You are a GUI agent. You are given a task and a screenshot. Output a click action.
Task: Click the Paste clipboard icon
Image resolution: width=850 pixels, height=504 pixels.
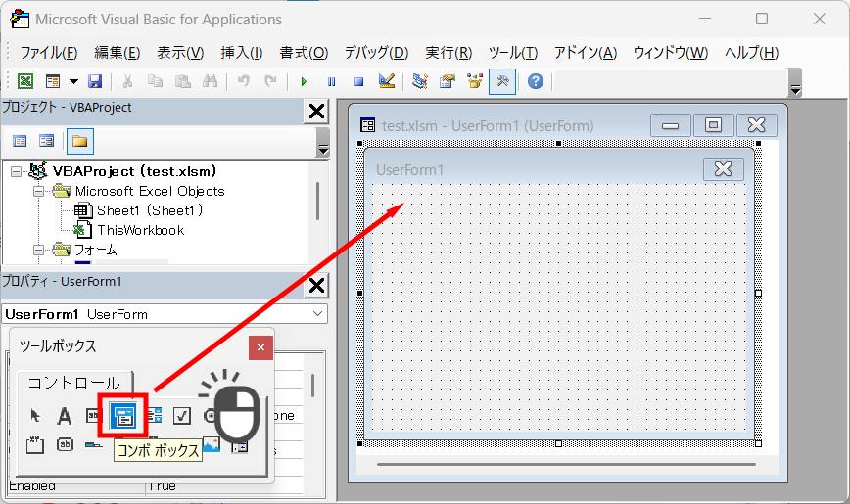pyautogui.click(x=183, y=81)
